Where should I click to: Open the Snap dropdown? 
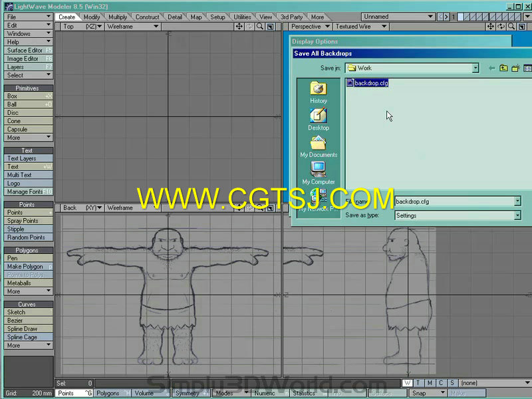point(427,393)
